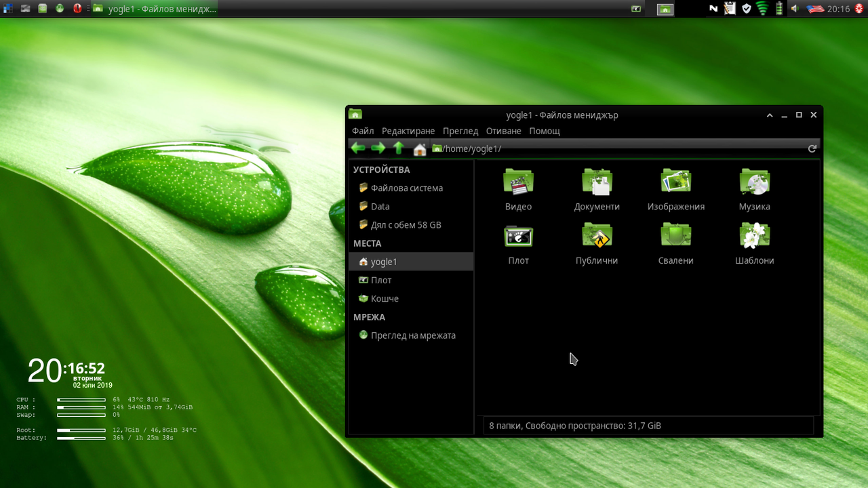Select yogle1 under МЕСТА in the sidebar
Screen dimensions: 868x488
[411, 262]
